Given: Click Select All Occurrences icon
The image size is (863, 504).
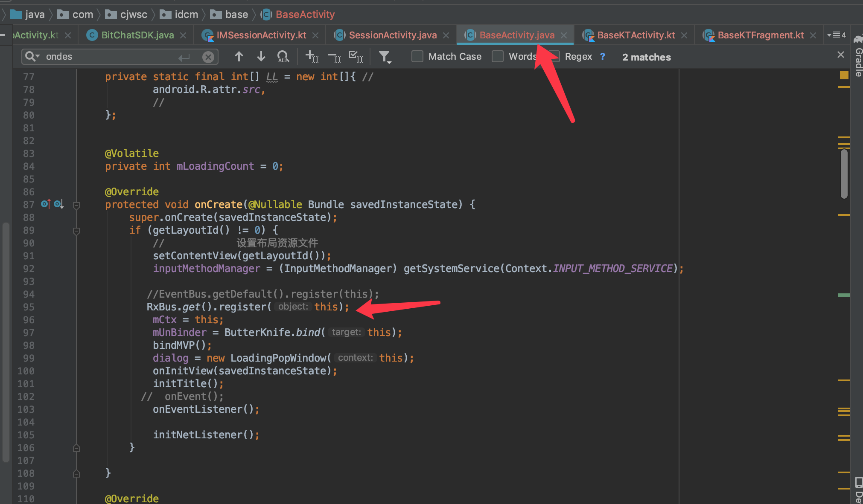Looking at the screenshot, I should (356, 56).
